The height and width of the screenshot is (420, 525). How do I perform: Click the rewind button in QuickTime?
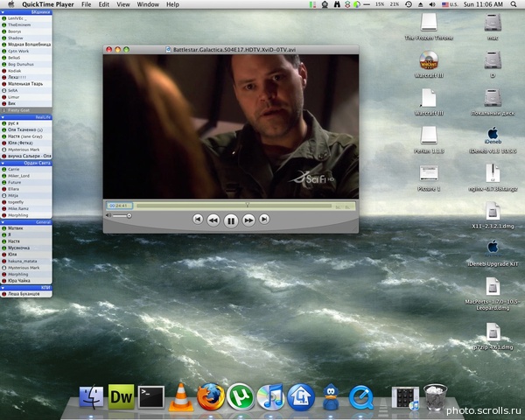tap(213, 220)
